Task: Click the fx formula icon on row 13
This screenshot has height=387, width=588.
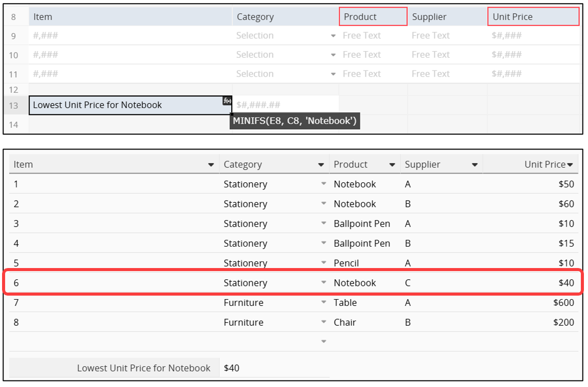Action: click(x=227, y=101)
